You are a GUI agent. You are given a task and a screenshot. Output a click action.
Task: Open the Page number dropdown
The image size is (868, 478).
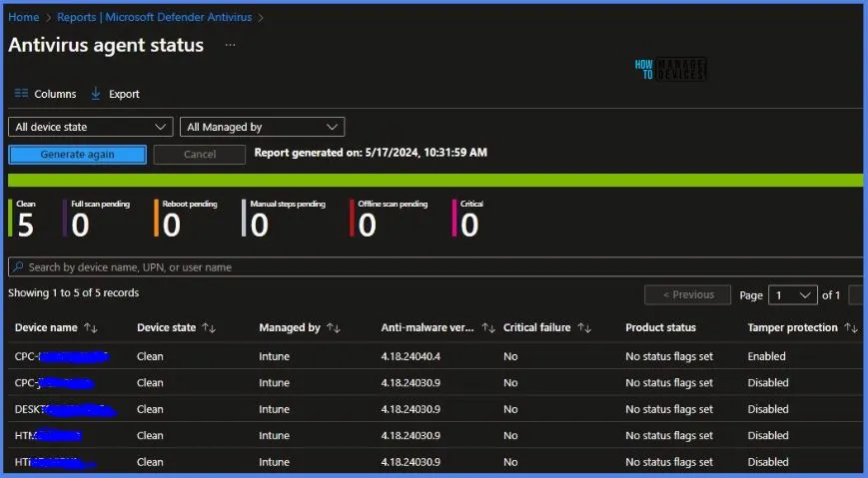point(793,295)
